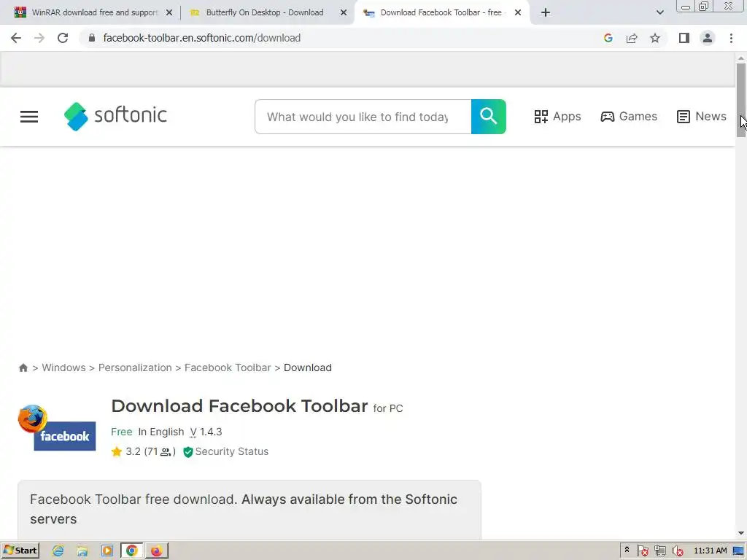
Task: Click the teal search magnifier button
Action: click(x=488, y=117)
